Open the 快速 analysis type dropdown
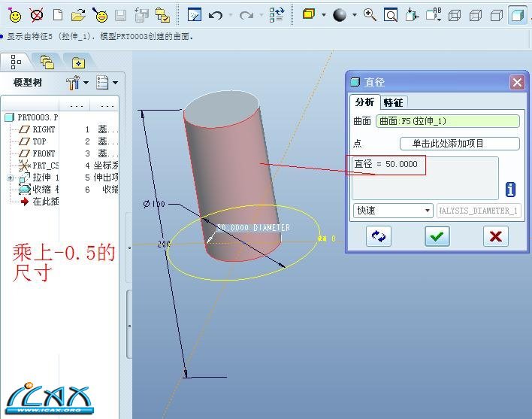The width and height of the screenshot is (532, 419). (x=393, y=211)
